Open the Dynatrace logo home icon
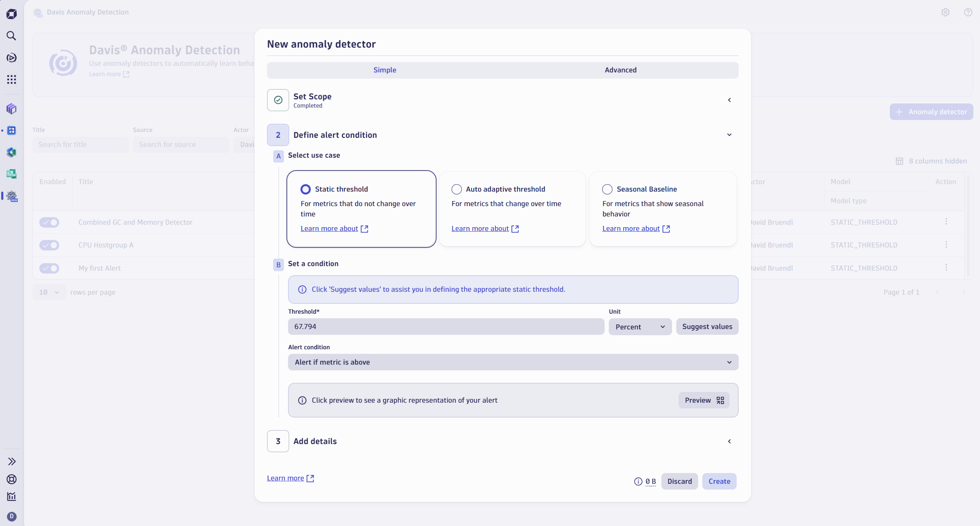The width and height of the screenshot is (980, 526). point(12,14)
